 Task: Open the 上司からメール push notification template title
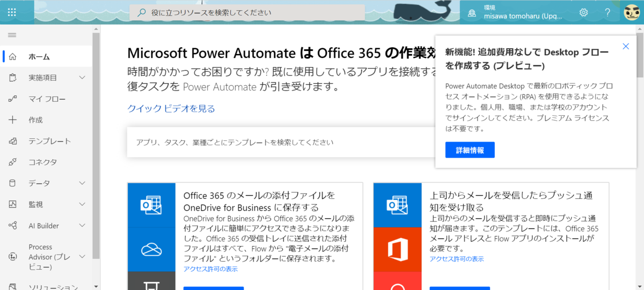[x=511, y=201]
